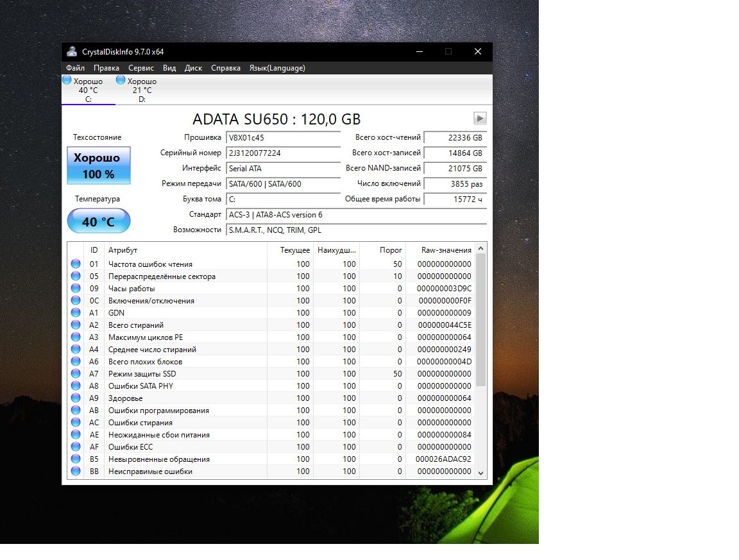739x560 pixels.
Task: Click status icon for 09 Часы работы
Action: 76,289
